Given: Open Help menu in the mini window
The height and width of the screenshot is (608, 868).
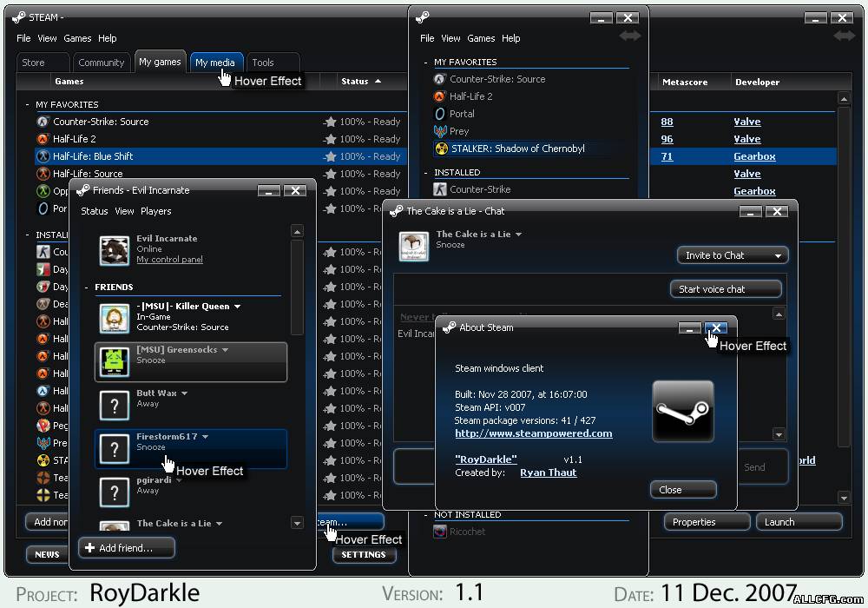Looking at the screenshot, I should [511, 38].
